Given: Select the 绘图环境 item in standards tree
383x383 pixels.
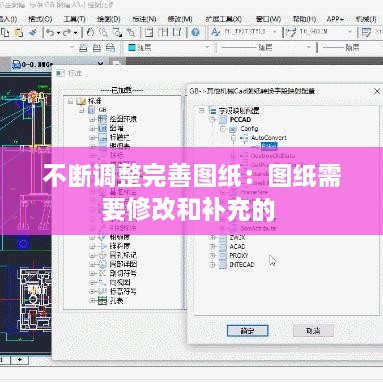Looking at the screenshot, I should click(123, 119).
